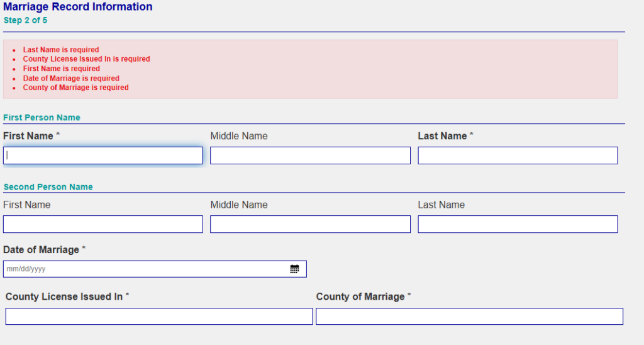Click the 'First Name is required' error
The width and height of the screenshot is (644, 345).
pyautogui.click(x=61, y=69)
